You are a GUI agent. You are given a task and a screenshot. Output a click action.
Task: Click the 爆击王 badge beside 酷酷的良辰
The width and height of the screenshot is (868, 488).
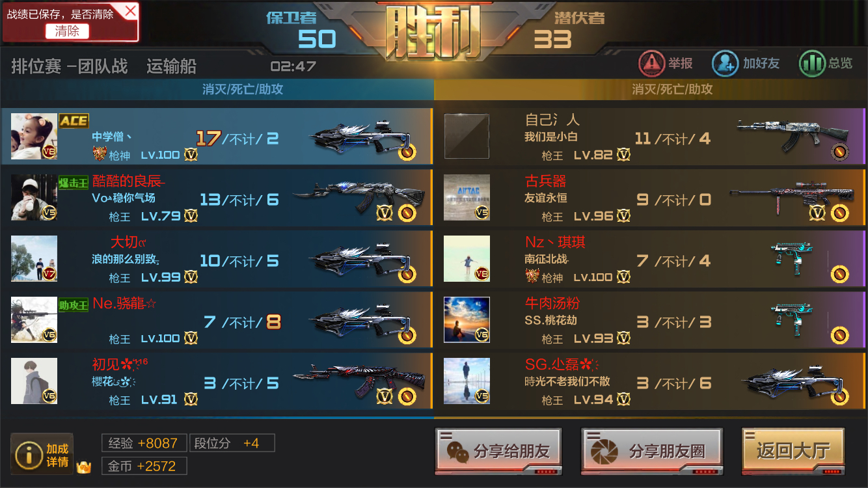click(x=74, y=182)
